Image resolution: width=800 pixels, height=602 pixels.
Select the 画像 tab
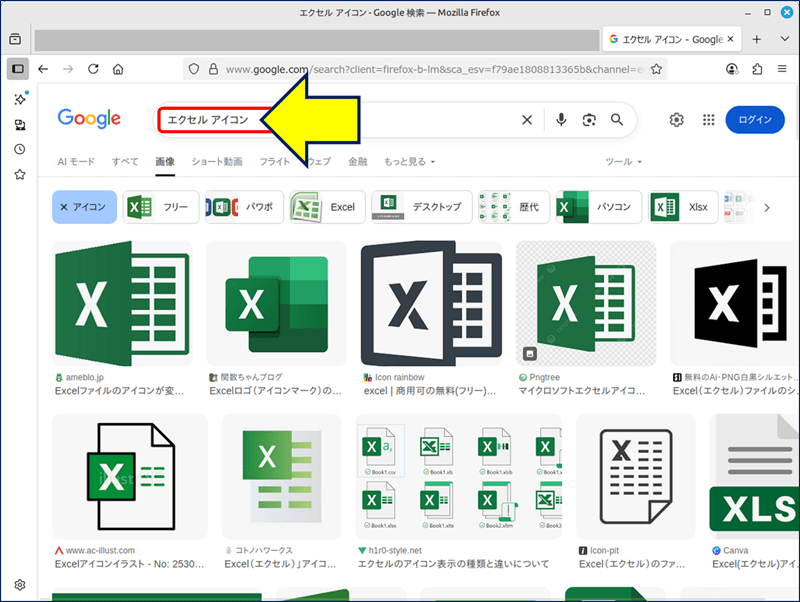click(x=165, y=162)
